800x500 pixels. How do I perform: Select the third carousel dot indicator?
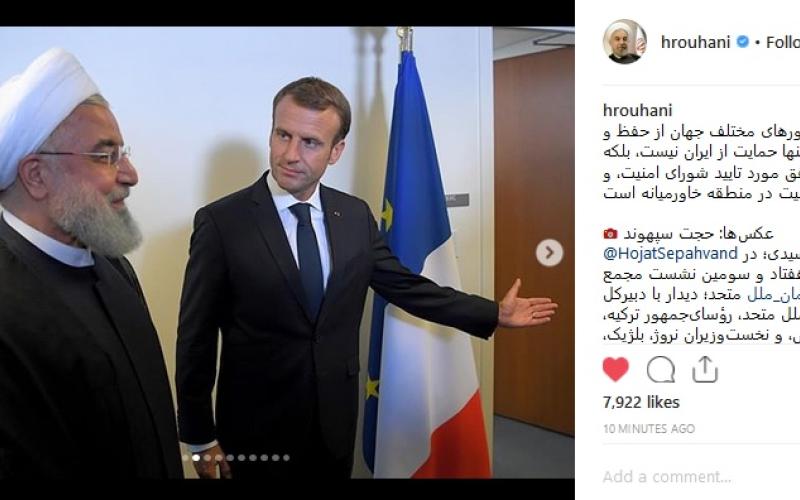(207, 458)
